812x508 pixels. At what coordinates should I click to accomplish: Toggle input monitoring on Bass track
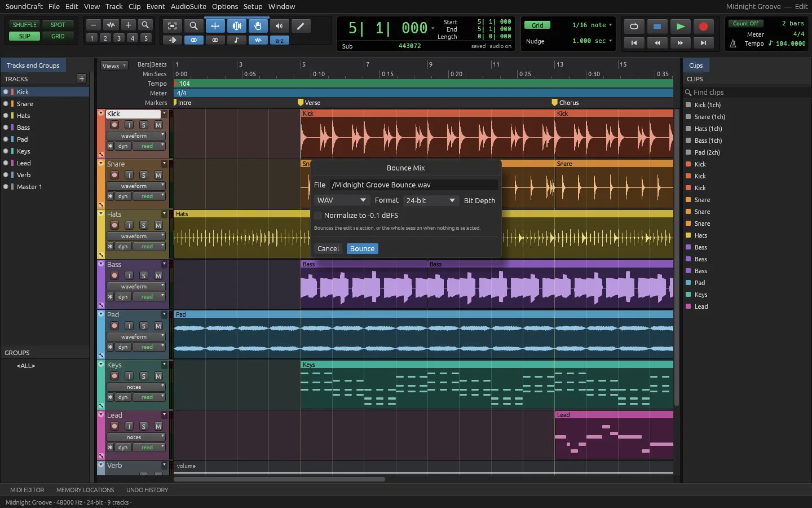pyautogui.click(x=129, y=275)
